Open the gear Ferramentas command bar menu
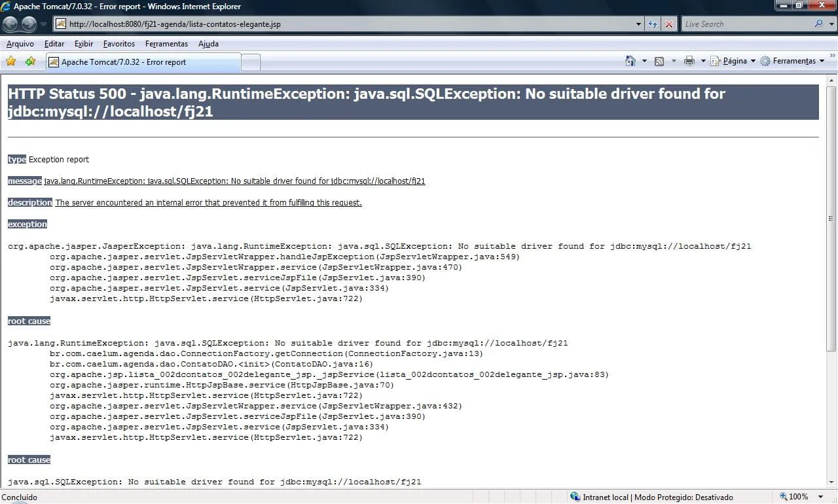The height and width of the screenshot is (504, 838). pos(792,61)
